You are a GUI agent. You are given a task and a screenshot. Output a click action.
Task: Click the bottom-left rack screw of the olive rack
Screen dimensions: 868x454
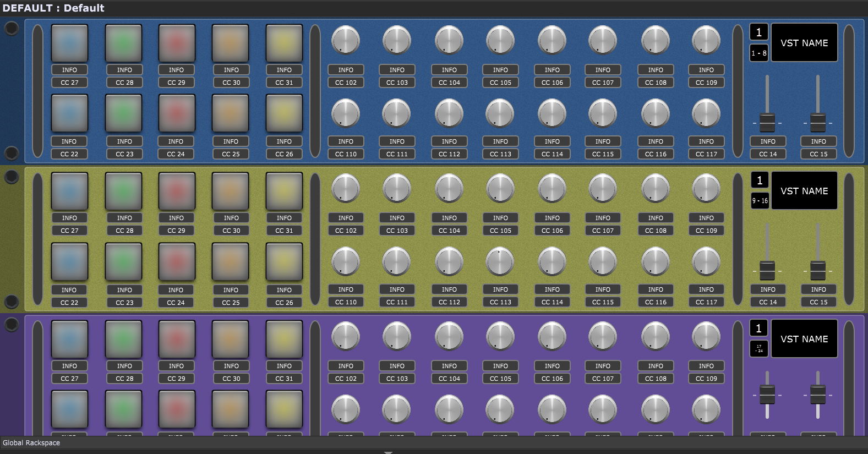[x=11, y=302]
